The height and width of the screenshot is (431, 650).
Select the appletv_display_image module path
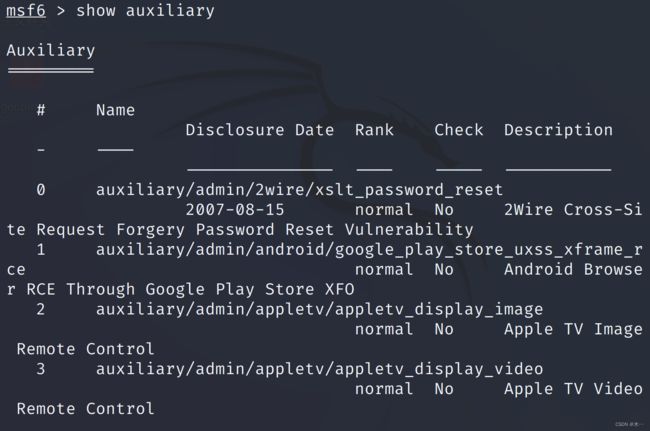point(319,310)
